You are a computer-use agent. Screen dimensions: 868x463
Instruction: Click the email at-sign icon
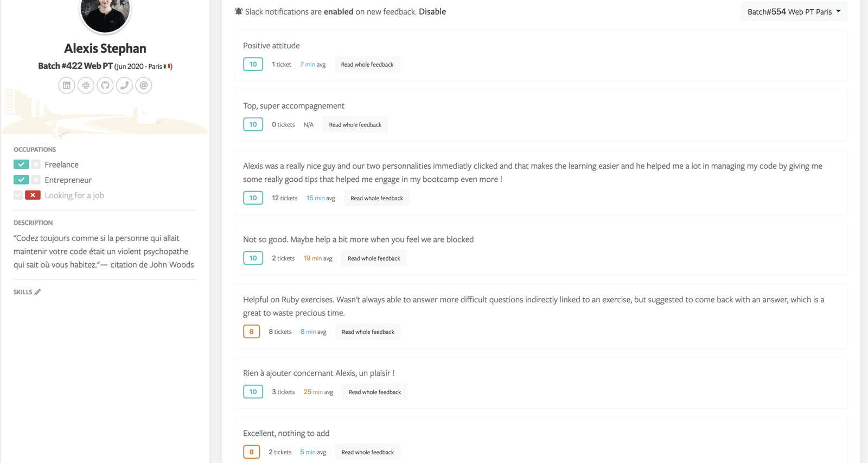144,85
